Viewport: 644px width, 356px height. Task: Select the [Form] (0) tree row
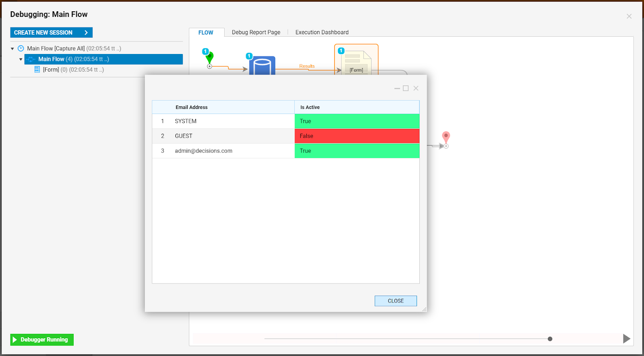tap(73, 70)
